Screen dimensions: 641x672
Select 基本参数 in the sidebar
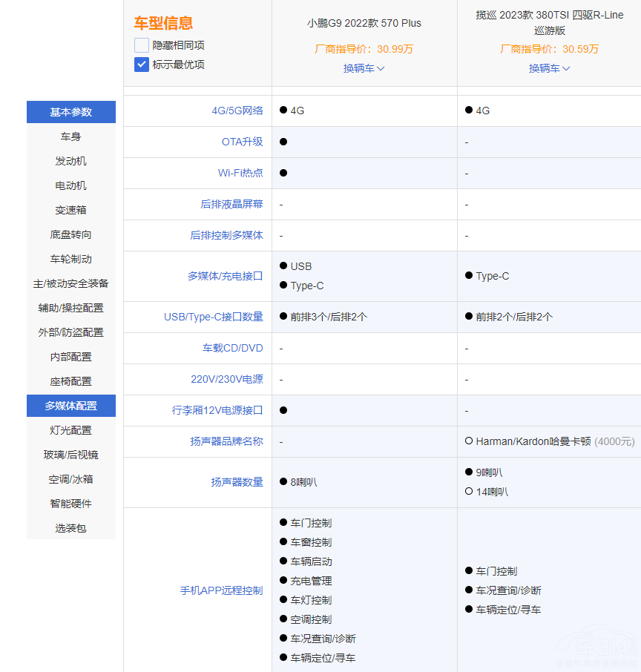71,112
